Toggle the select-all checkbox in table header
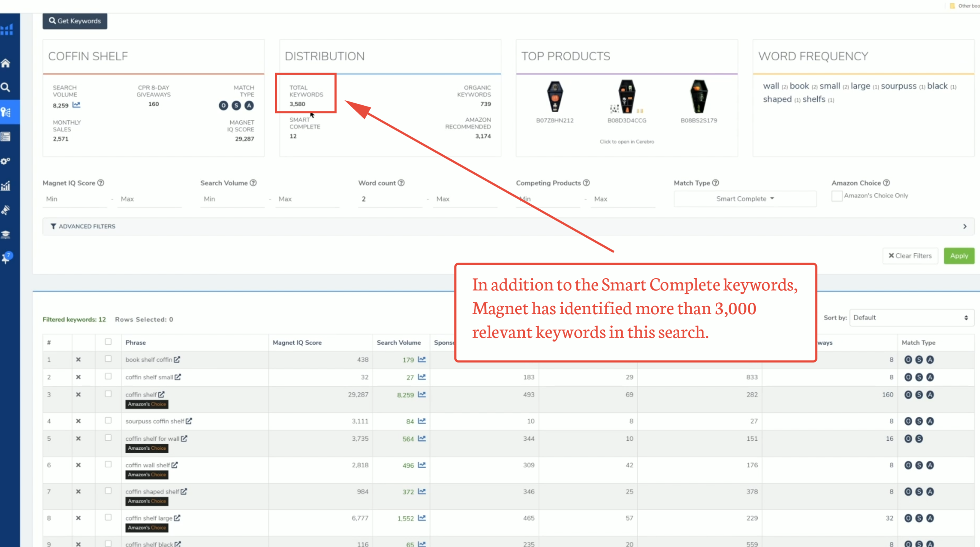 pos(108,342)
